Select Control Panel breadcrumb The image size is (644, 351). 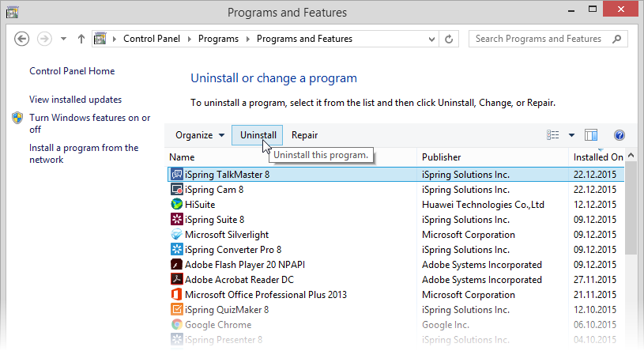[152, 39]
